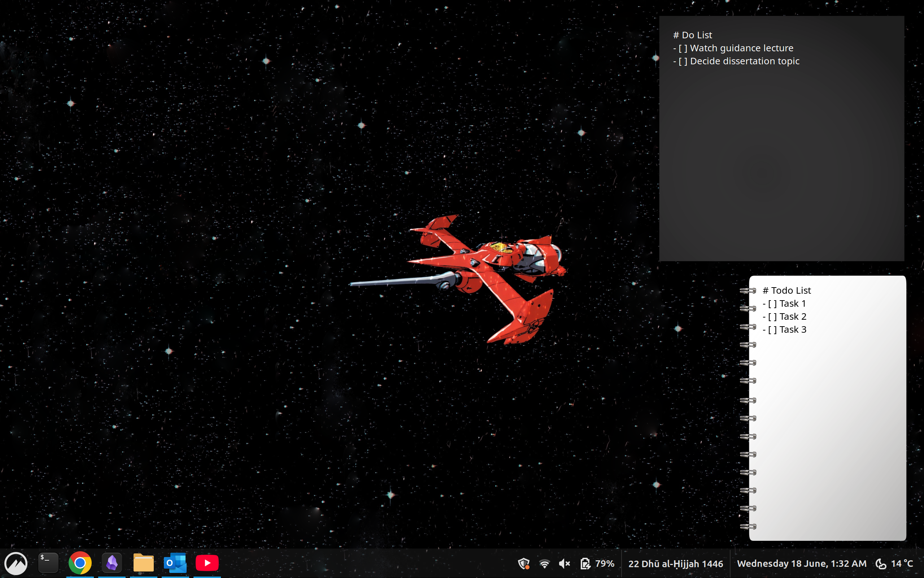Open the Hijri date 22 Dhū al-Ḥijjah 1446
The width and height of the screenshot is (924, 578).
tap(675, 564)
